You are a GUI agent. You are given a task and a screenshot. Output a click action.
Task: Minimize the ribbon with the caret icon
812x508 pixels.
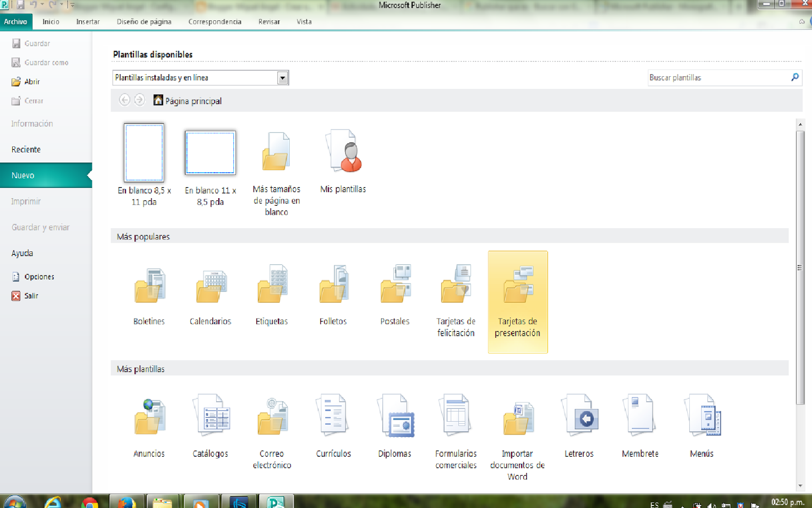click(802, 22)
